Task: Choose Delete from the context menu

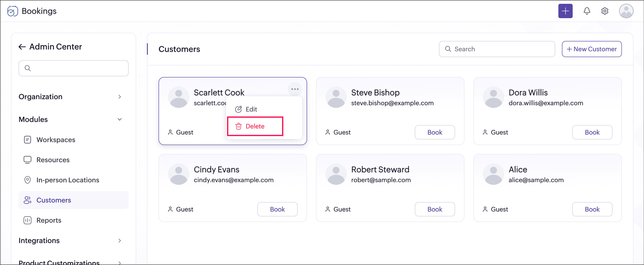Action: [255, 126]
